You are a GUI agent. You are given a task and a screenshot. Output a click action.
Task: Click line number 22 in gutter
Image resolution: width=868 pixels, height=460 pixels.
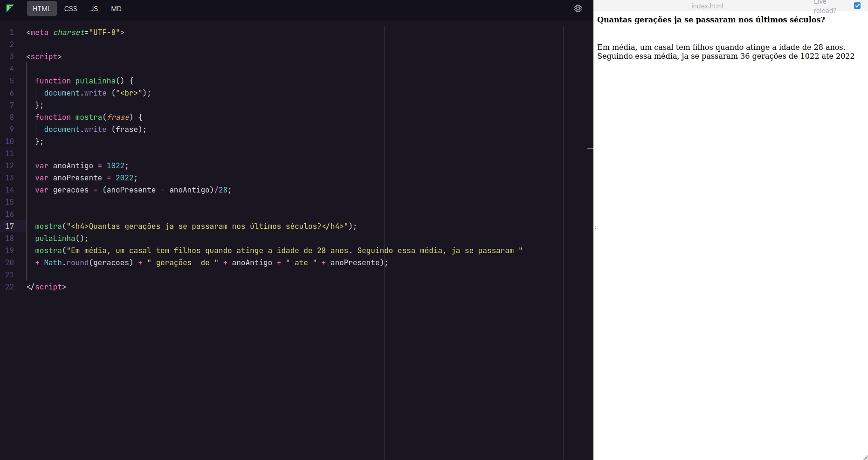pyautogui.click(x=10, y=287)
